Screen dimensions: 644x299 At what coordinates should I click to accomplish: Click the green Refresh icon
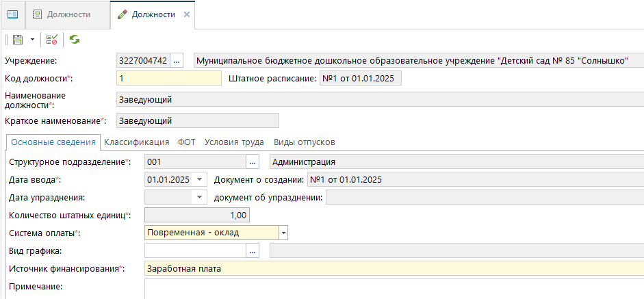pyautogui.click(x=74, y=40)
